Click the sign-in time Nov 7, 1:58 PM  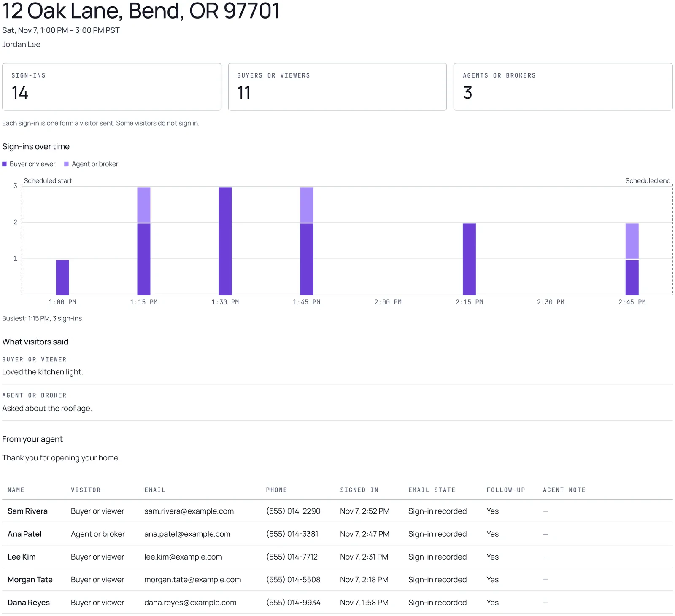(x=364, y=603)
